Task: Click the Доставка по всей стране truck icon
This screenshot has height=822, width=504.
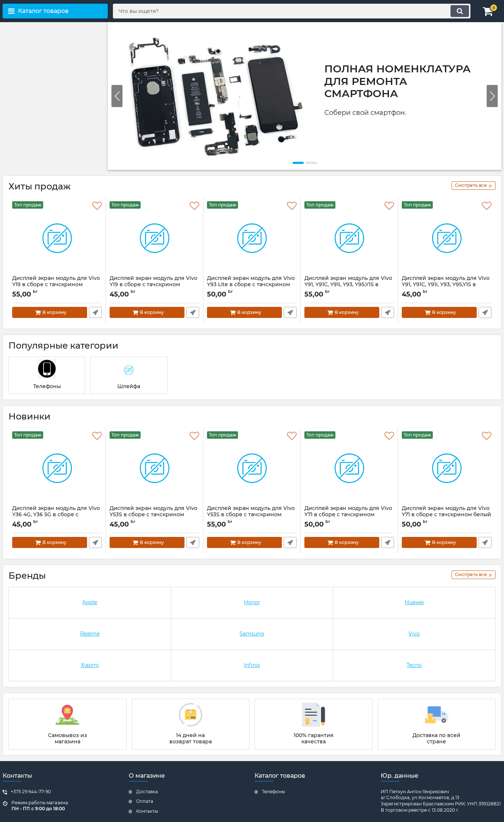Action: (x=436, y=715)
